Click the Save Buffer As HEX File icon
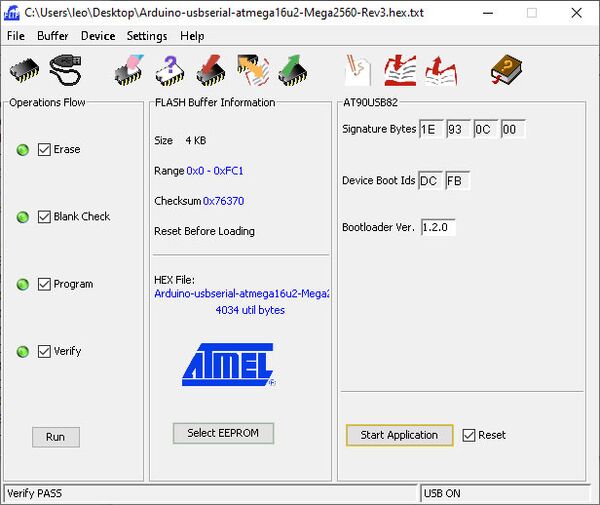 click(x=441, y=71)
